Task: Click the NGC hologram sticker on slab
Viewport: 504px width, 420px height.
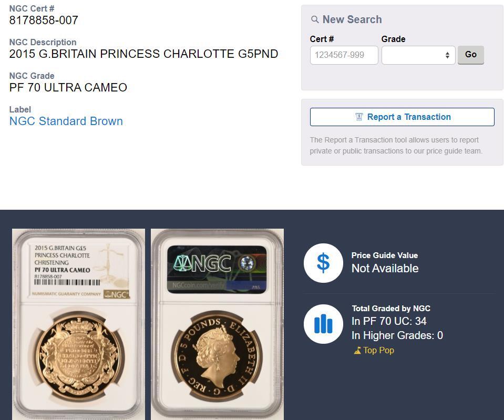Action: coord(217,270)
